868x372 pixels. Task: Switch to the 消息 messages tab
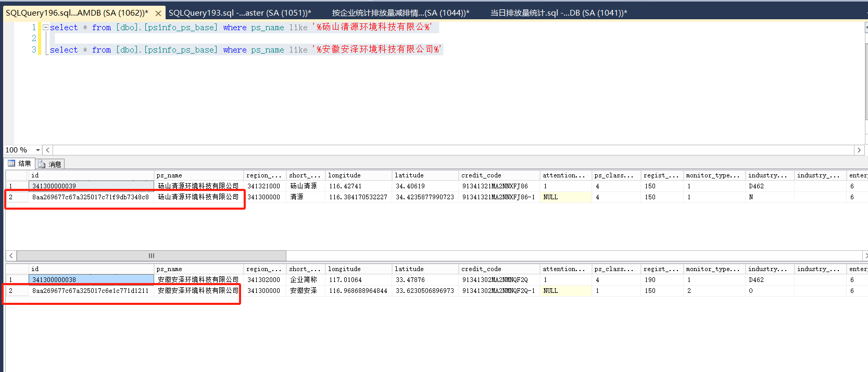click(50, 164)
